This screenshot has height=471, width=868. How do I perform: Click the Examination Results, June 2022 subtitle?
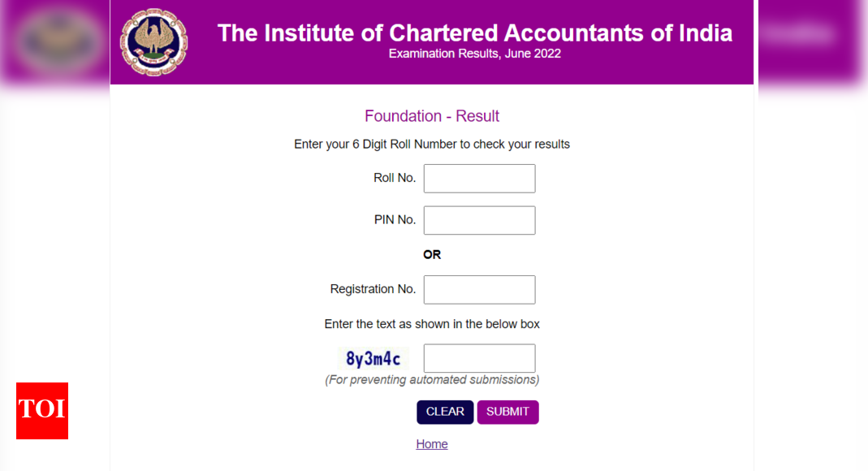coord(475,54)
